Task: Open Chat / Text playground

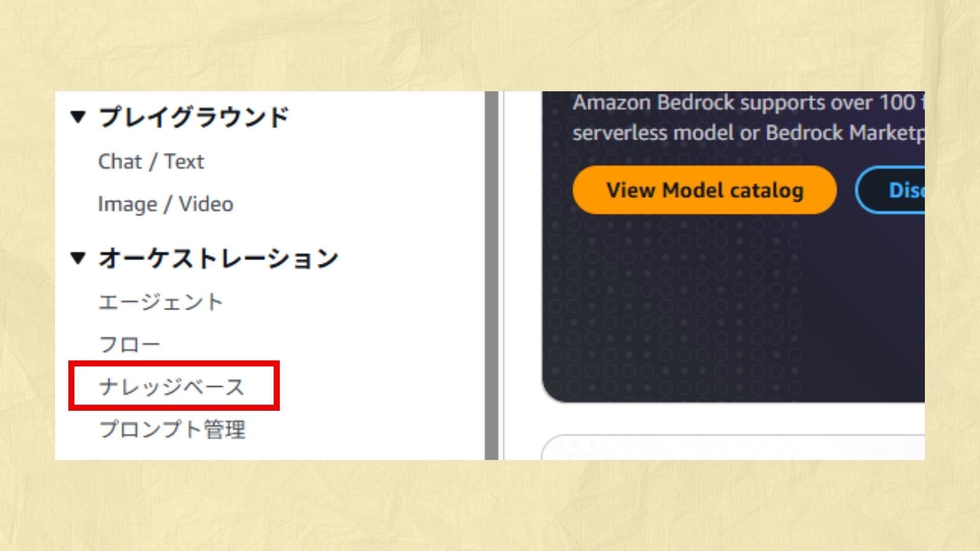Action: click(151, 162)
